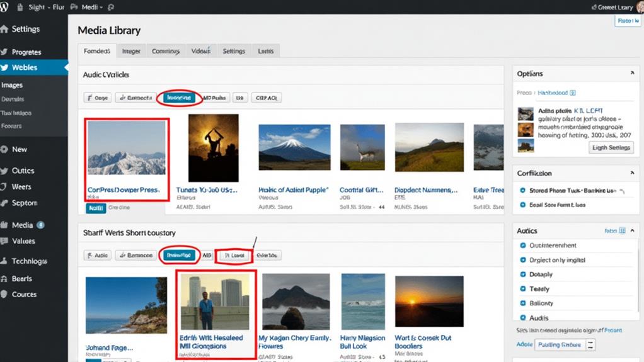Collapse the Options panel
The width and height of the screenshot is (644, 362).
pos(632,73)
